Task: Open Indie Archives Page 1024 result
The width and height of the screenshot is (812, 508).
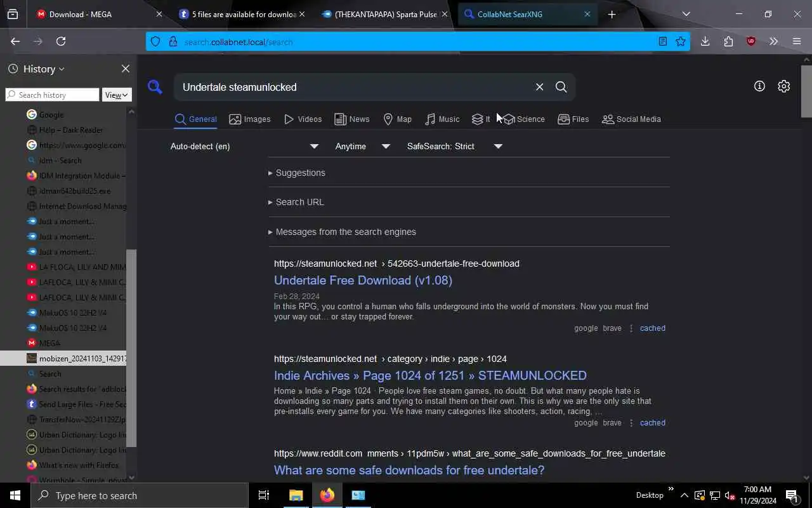Action: (x=430, y=375)
